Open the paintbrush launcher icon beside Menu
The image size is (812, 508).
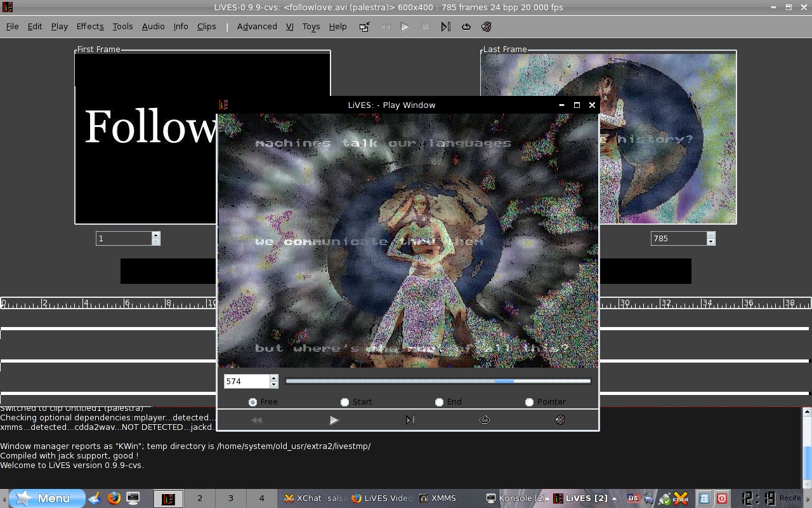click(95, 498)
